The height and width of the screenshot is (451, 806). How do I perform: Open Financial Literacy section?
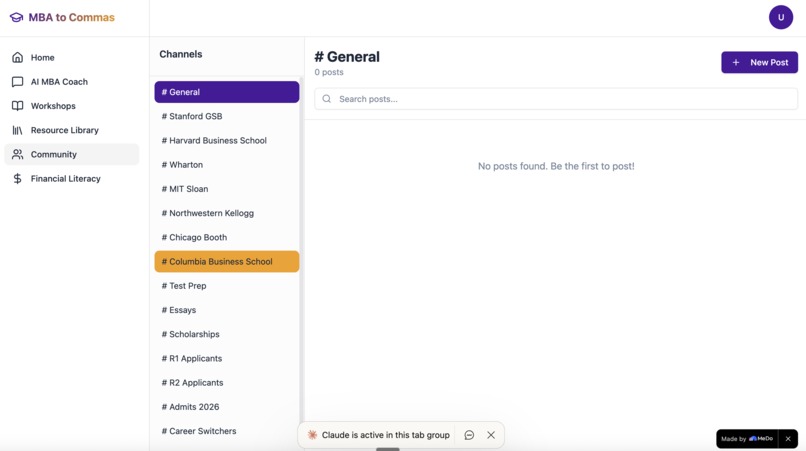pyautogui.click(x=71, y=178)
